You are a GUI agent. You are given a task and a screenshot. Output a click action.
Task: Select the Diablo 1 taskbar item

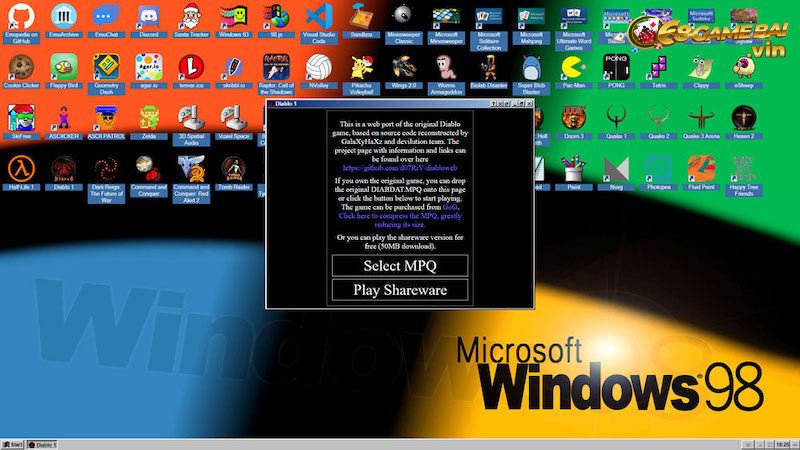[44, 443]
